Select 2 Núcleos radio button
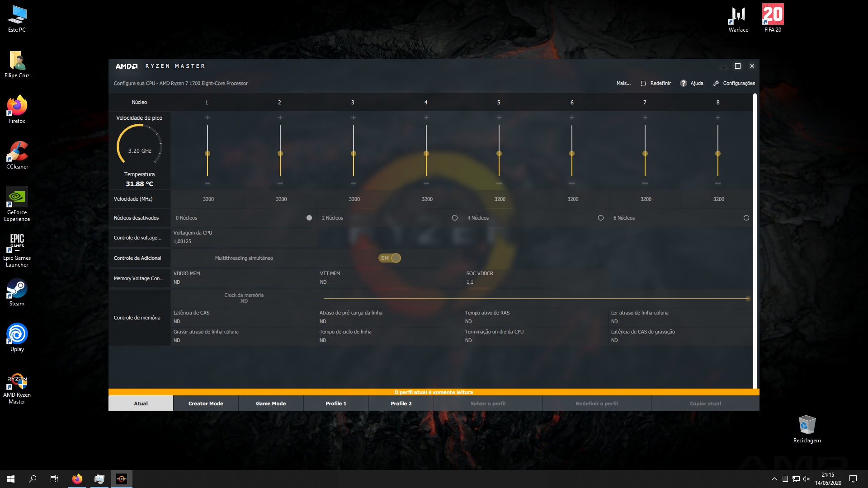 click(455, 218)
